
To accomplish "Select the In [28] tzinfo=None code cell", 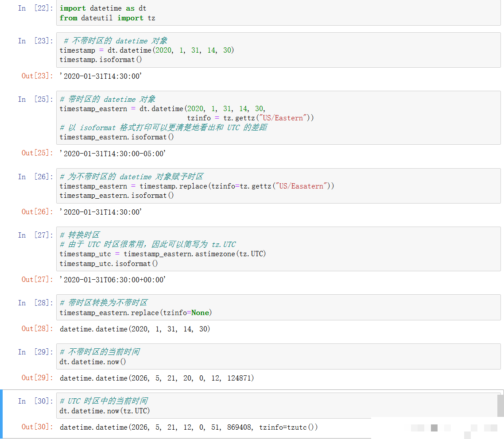I will point(279,307).
